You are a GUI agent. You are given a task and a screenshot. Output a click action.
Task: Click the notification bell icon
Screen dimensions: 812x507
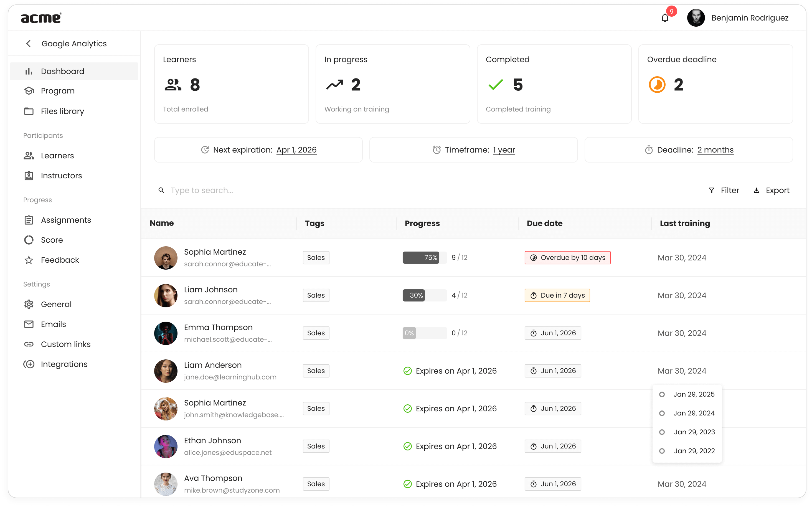[664, 18]
